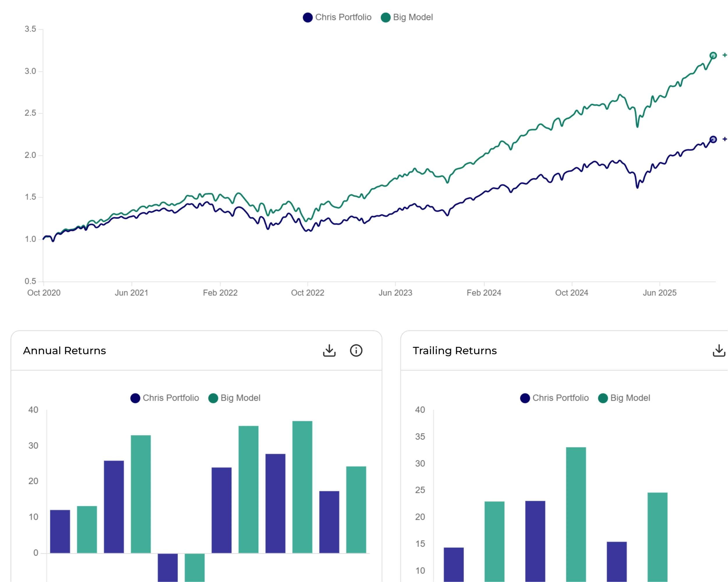Select the Chris Portfolio endpoint marker on the chart

(x=713, y=139)
